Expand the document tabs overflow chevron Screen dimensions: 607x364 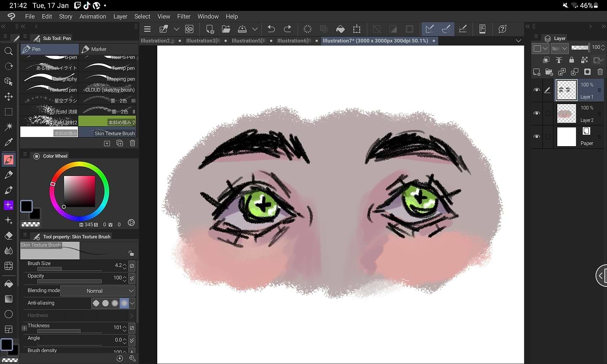pyautogui.click(x=518, y=41)
